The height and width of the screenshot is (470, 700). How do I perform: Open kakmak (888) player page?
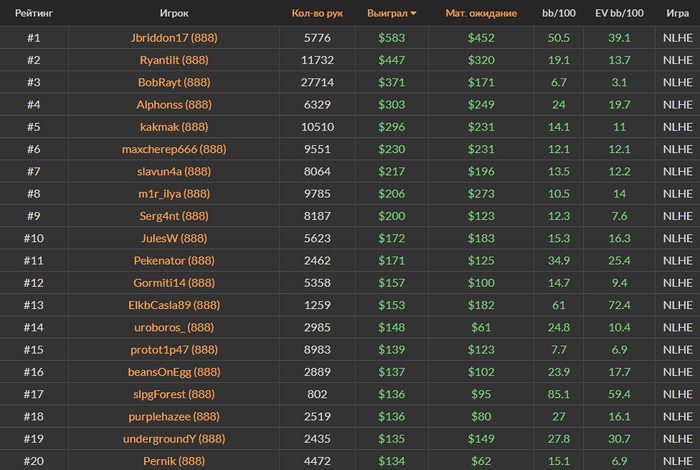(x=174, y=127)
